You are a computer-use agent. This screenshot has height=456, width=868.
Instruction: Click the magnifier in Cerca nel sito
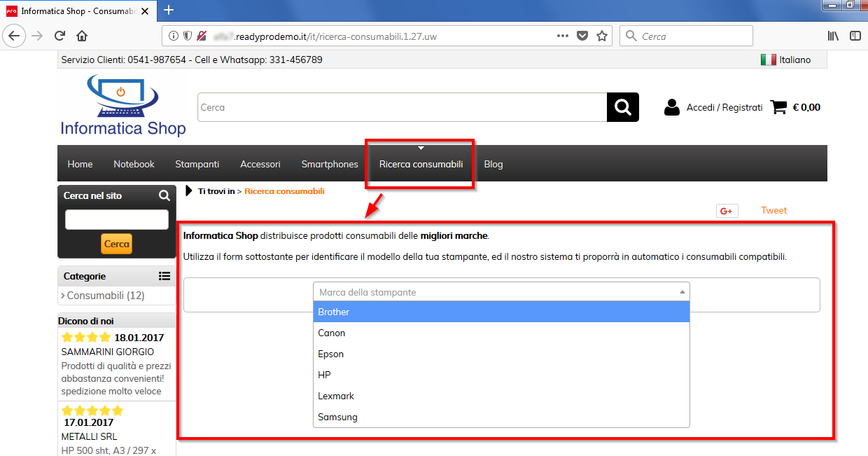point(164,196)
